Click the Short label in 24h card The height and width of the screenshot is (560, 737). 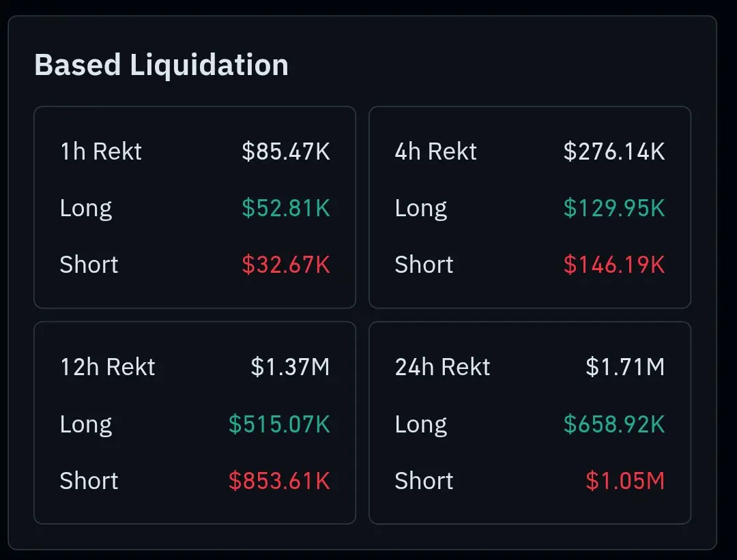[424, 481]
